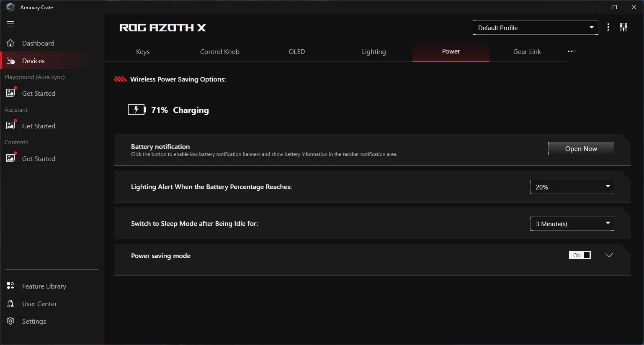Open the vertical three-dot profile options
The image size is (644, 345).
pos(608,28)
